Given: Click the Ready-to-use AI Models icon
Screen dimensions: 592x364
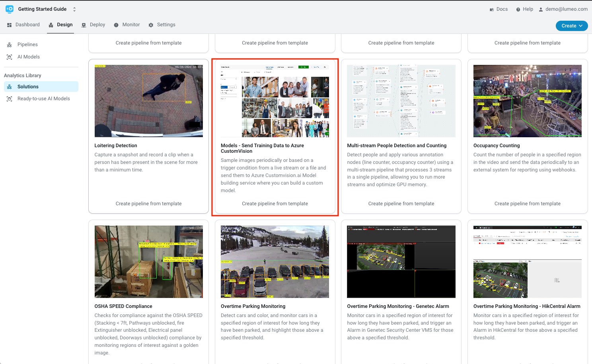Looking at the screenshot, I should (10, 99).
